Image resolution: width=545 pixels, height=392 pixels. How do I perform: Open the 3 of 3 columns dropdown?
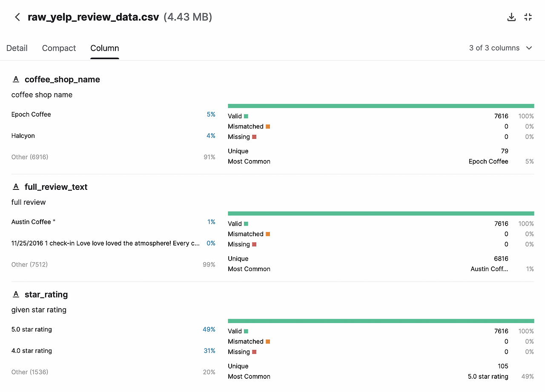coord(501,48)
